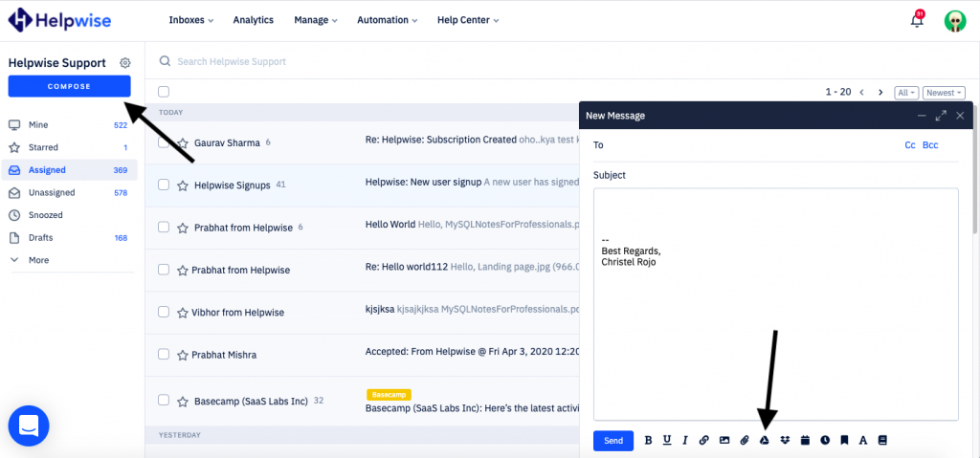The width and height of the screenshot is (980, 458).
Task: Open the bookmark icon in compose toolbar
Action: coord(844,441)
